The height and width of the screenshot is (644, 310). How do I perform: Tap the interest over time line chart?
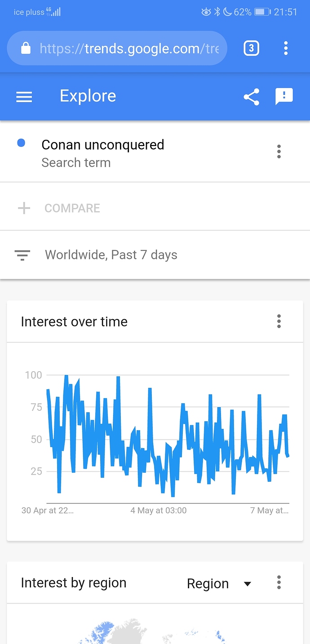[x=168, y=436]
